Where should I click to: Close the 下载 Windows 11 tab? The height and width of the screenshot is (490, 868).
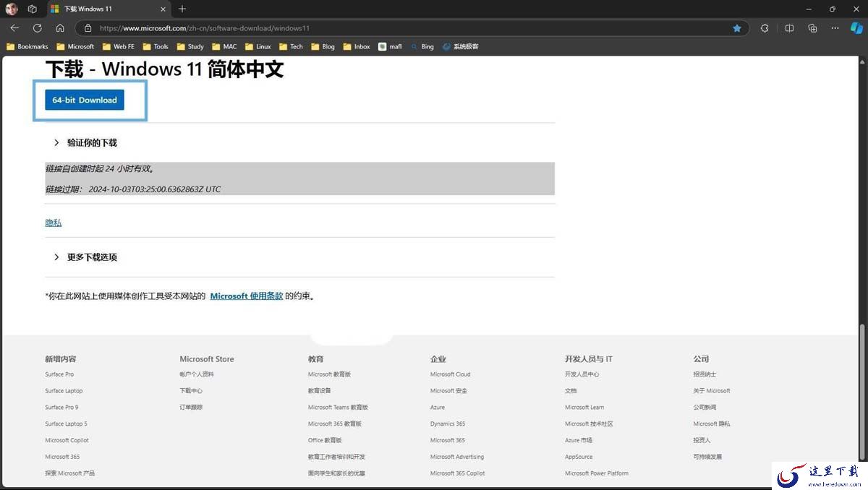163,9
